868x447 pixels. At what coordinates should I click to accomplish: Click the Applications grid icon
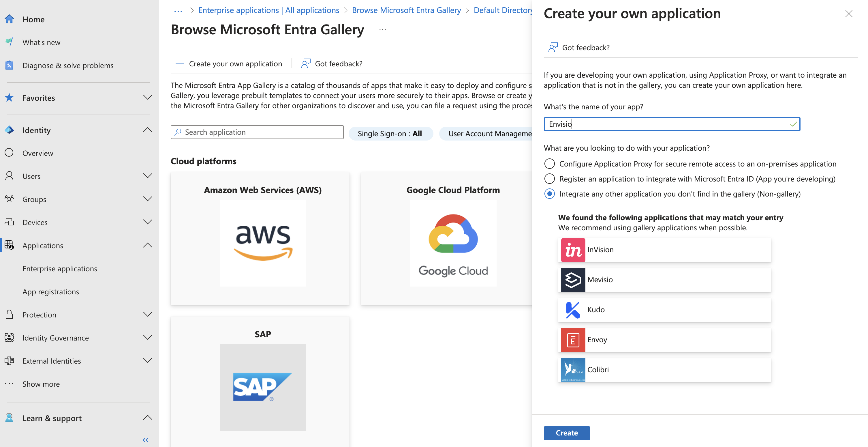click(10, 245)
